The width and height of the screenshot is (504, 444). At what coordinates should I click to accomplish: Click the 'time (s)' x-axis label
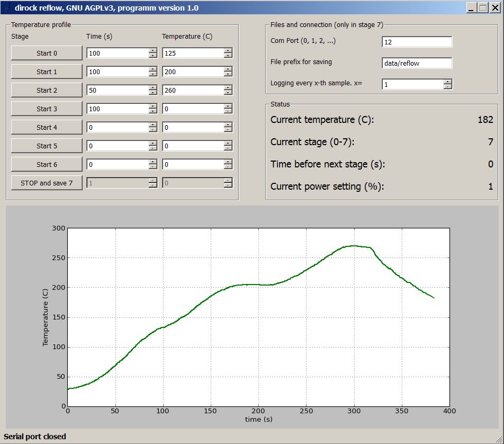tap(259, 419)
